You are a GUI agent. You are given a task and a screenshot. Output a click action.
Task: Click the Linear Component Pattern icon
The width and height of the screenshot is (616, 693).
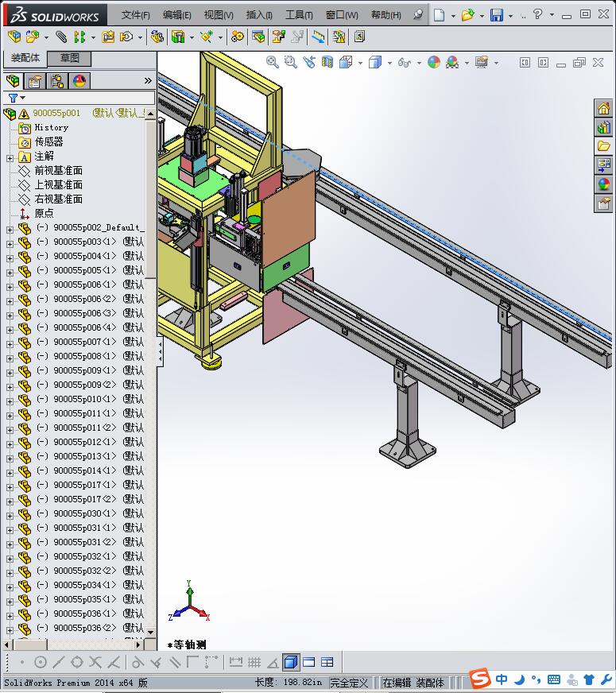click(x=79, y=37)
